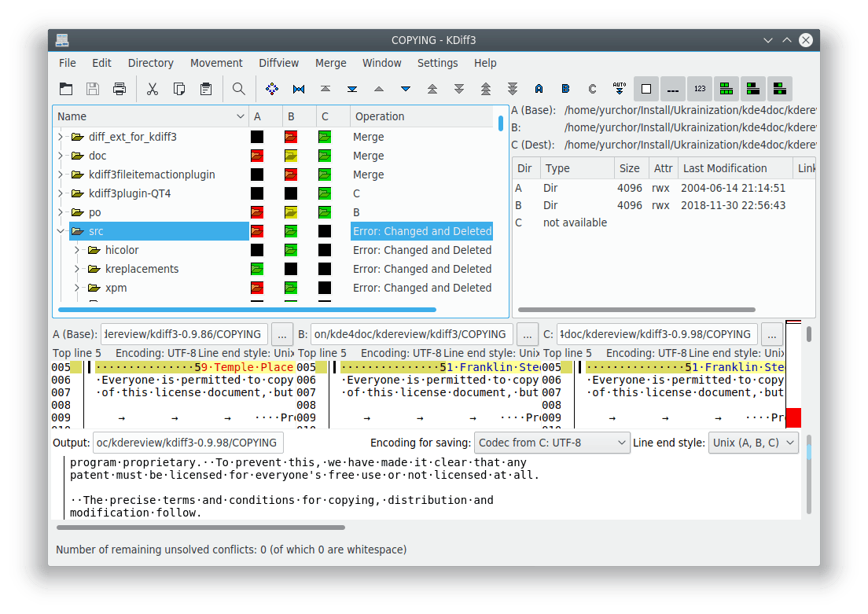The height and width of the screenshot is (614, 868).
Task: Open the Diffview menu
Action: tap(278, 63)
